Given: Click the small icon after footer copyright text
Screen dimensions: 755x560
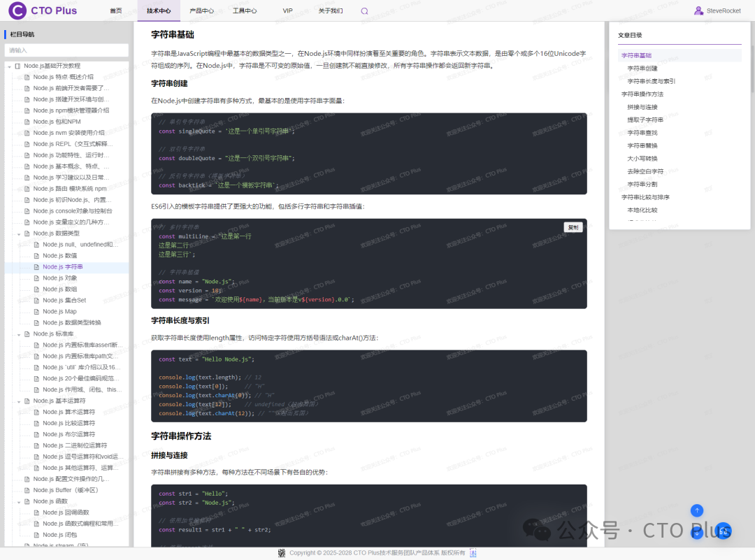Looking at the screenshot, I should pos(473,553).
